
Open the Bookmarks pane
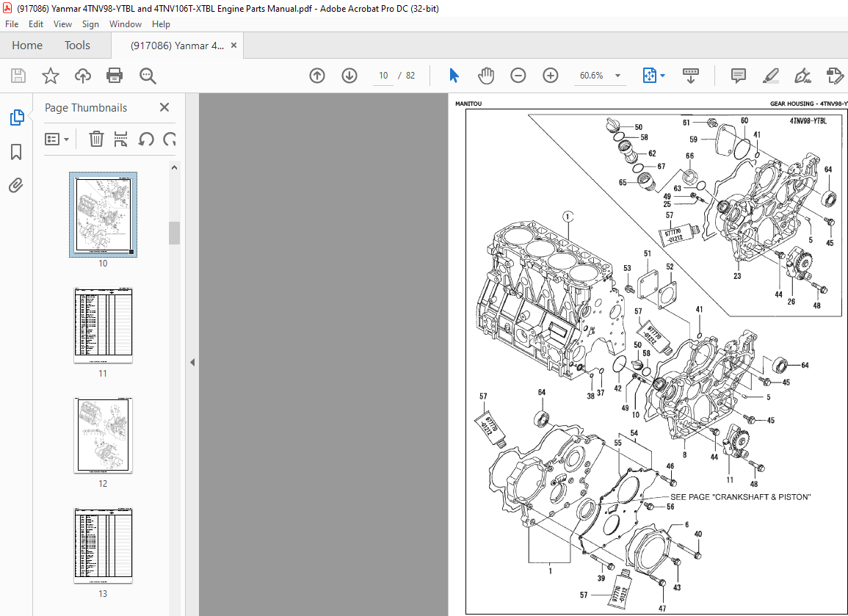point(16,152)
